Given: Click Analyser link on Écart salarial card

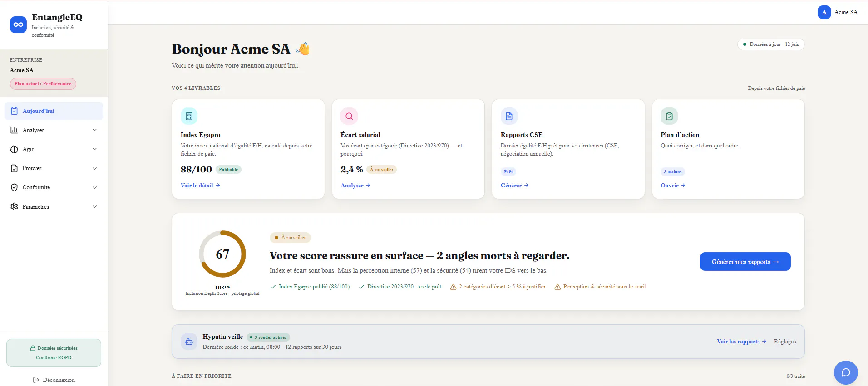Looking at the screenshot, I should (355, 186).
